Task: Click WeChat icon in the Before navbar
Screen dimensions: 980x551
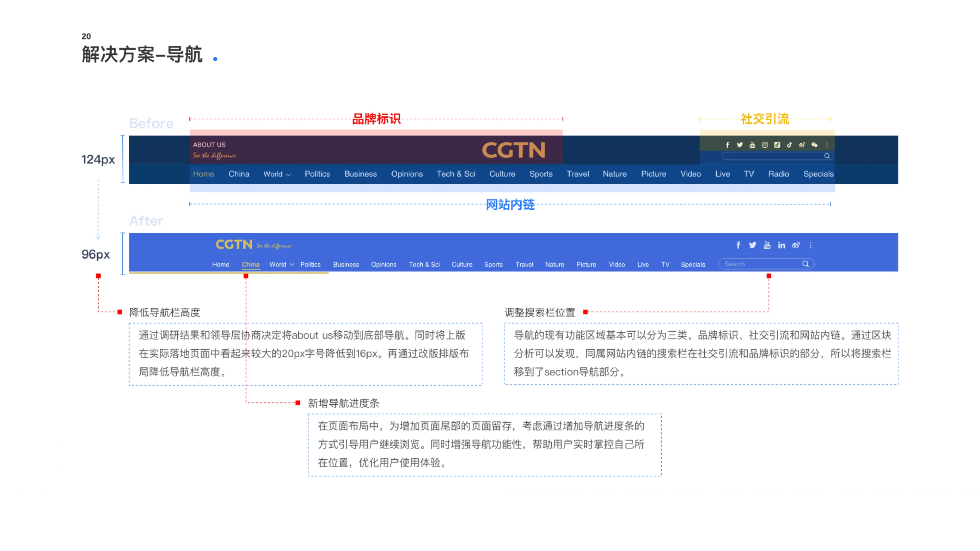Action: [x=815, y=145]
